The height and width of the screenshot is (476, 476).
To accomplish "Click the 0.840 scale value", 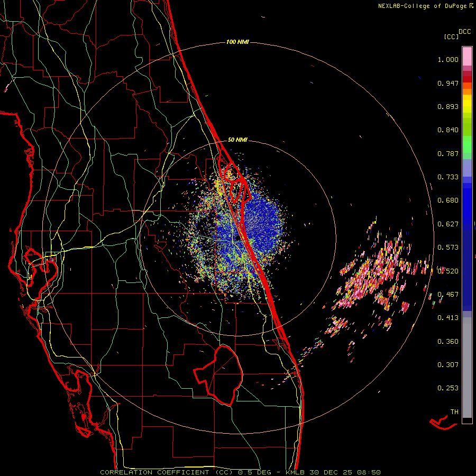I will pos(448,130).
